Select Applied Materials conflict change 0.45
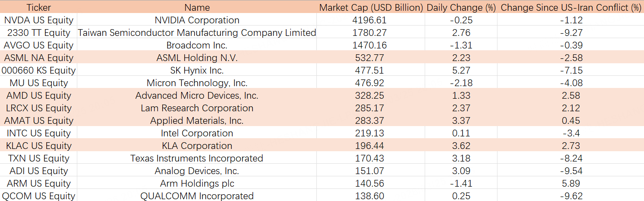The image size is (644, 201). pos(571,121)
